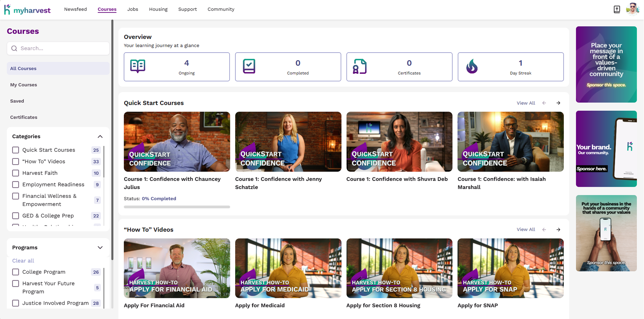
Task: Click Clear all in Programs
Action: point(23,261)
